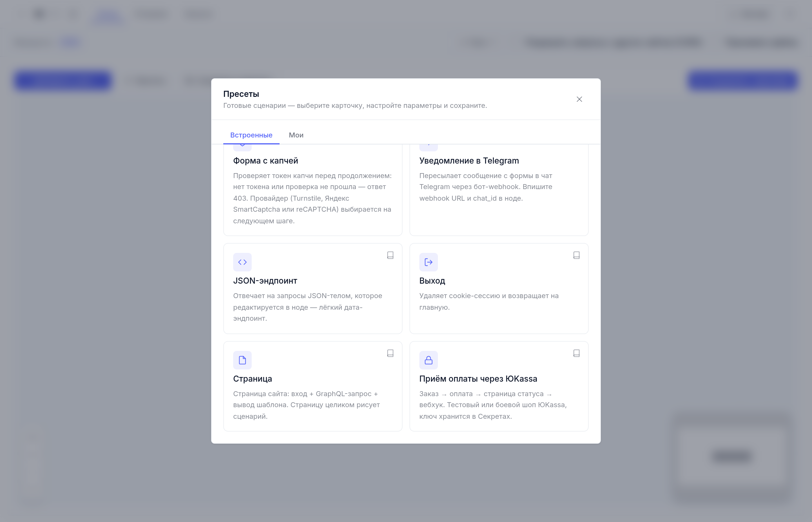Choose the Уведомление в Telegram preset card
The image size is (812, 522).
(499, 190)
